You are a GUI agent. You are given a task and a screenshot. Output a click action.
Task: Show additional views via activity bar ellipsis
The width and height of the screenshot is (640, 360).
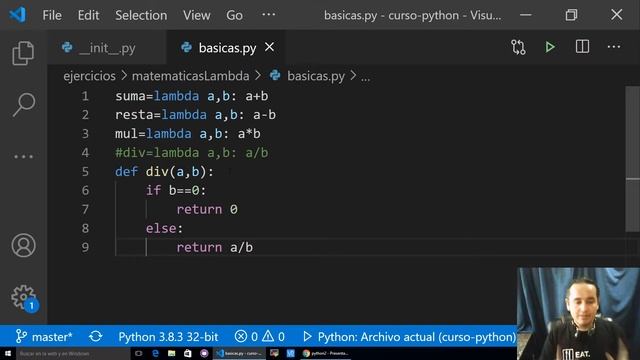point(23,156)
